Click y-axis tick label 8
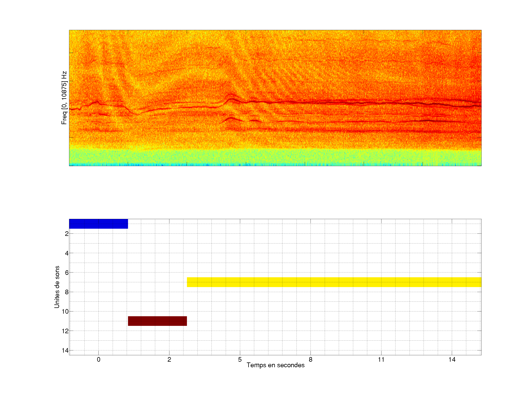532x399 pixels. [x=67, y=292]
